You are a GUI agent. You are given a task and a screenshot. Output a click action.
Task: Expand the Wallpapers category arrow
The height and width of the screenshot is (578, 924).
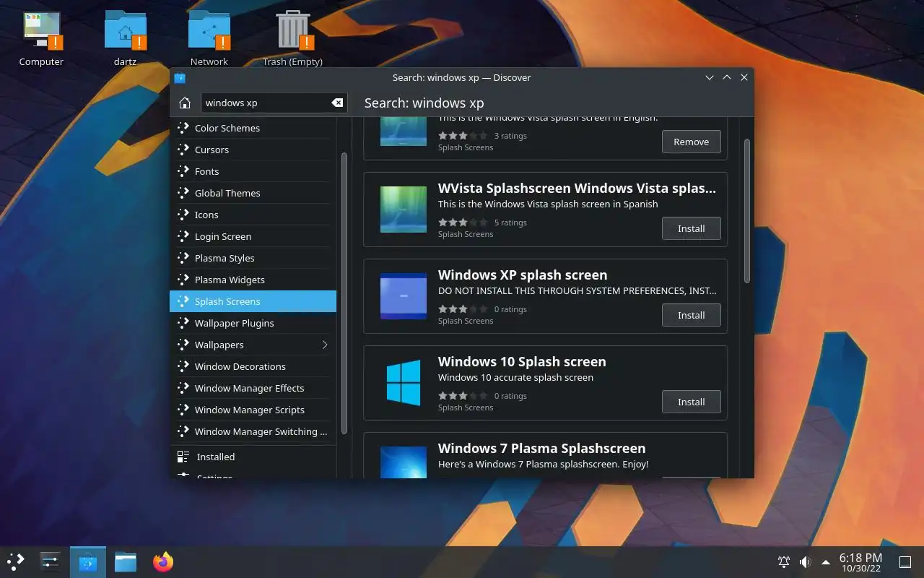pos(325,345)
